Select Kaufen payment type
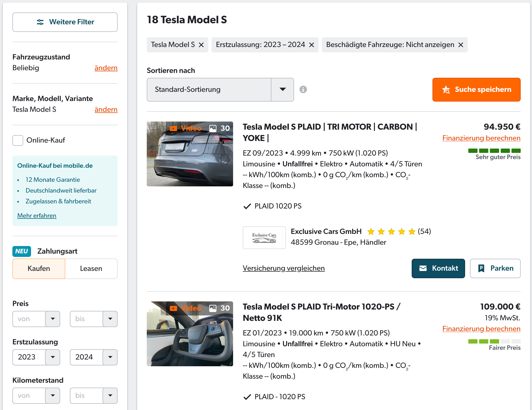This screenshot has height=410, width=532. click(39, 269)
